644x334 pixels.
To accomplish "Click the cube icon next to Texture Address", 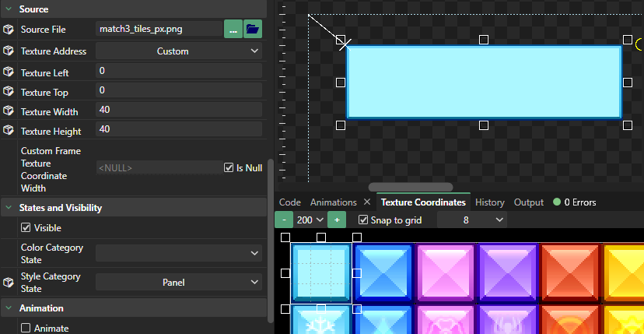I will point(9,51).
